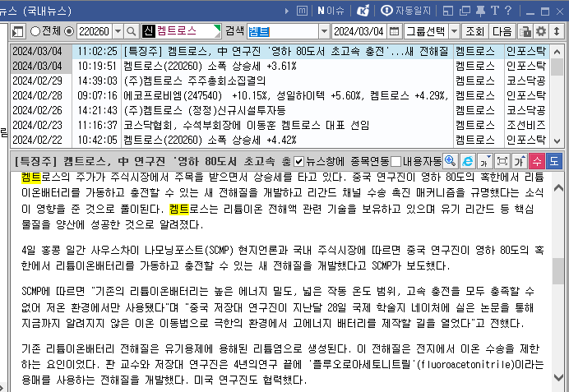The width and height of the screenshot is (569, 392).
Task: Click the zoom magnifier plus icon
Action: [450, 161]
